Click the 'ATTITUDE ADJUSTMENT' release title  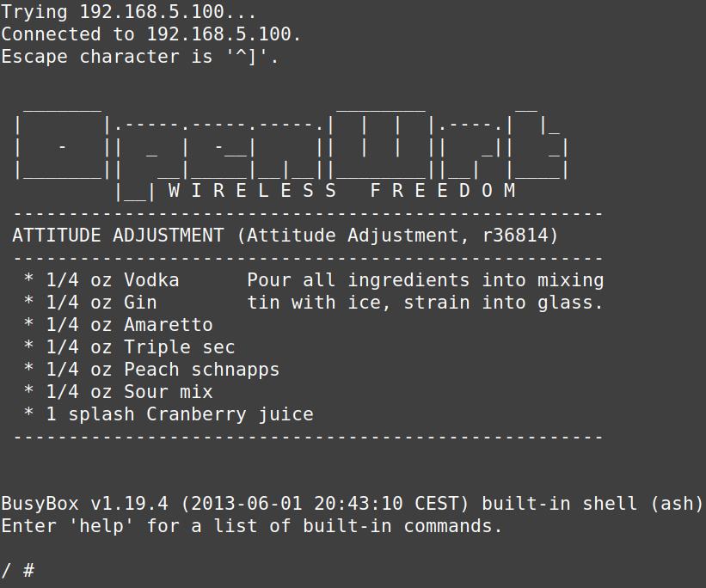[x=118, y=236]
